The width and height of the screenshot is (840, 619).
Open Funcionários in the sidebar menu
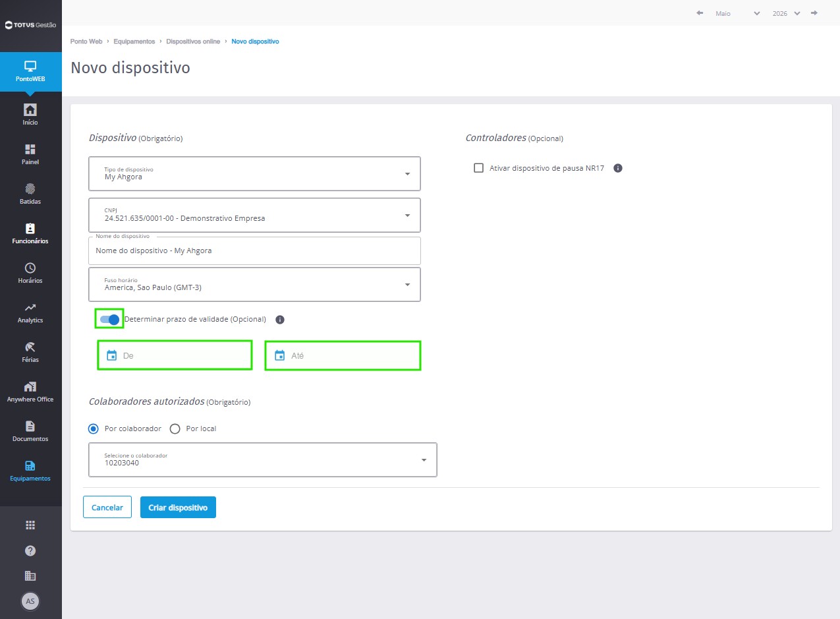(x=30, y=233)
